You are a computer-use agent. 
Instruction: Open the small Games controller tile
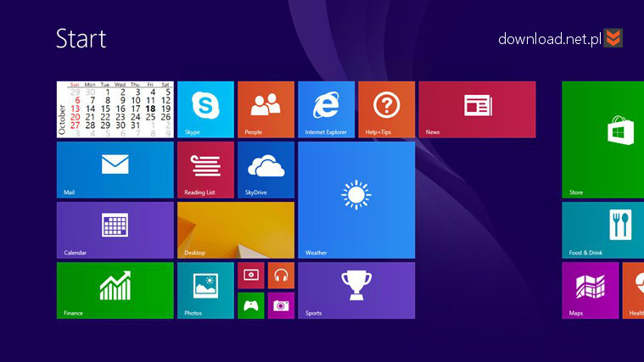click(251, 306)
